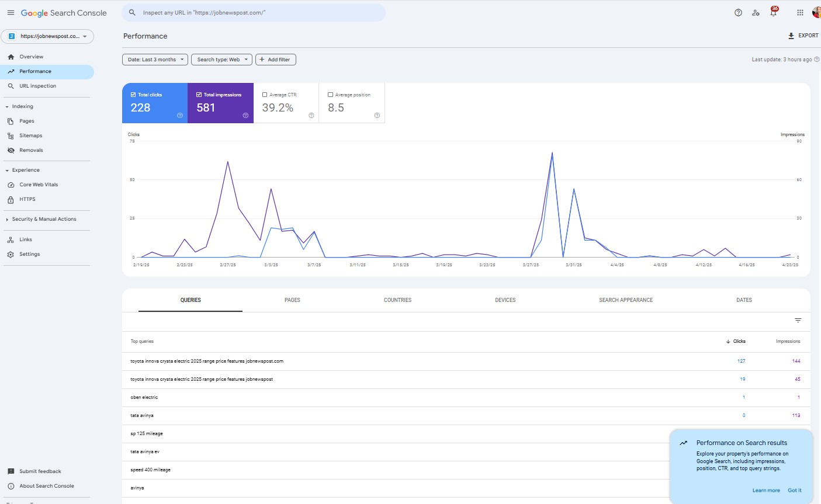Image resolution: width=821 pixels, height=504 pixels.
Task: Switch to the Queries tab
Action: [190, 300]
